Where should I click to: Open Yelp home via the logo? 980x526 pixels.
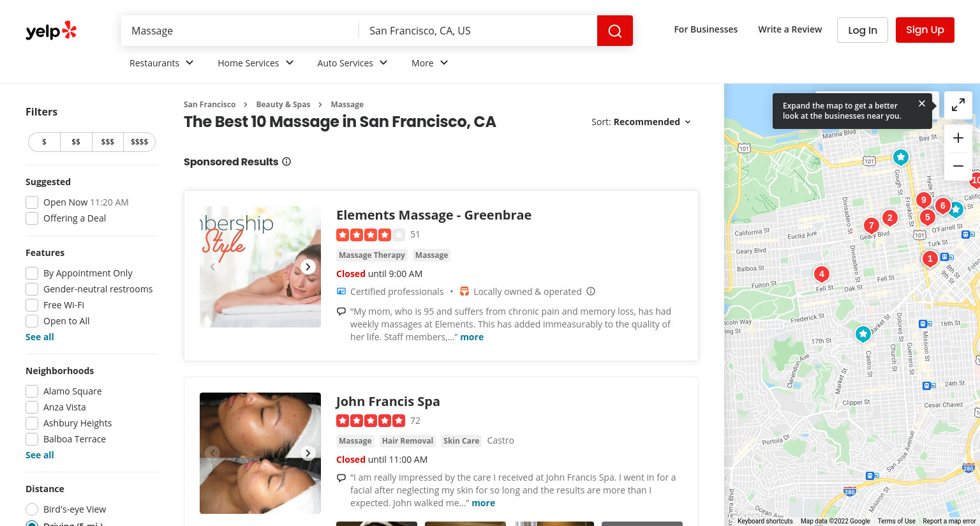click(x=51, y=31)
